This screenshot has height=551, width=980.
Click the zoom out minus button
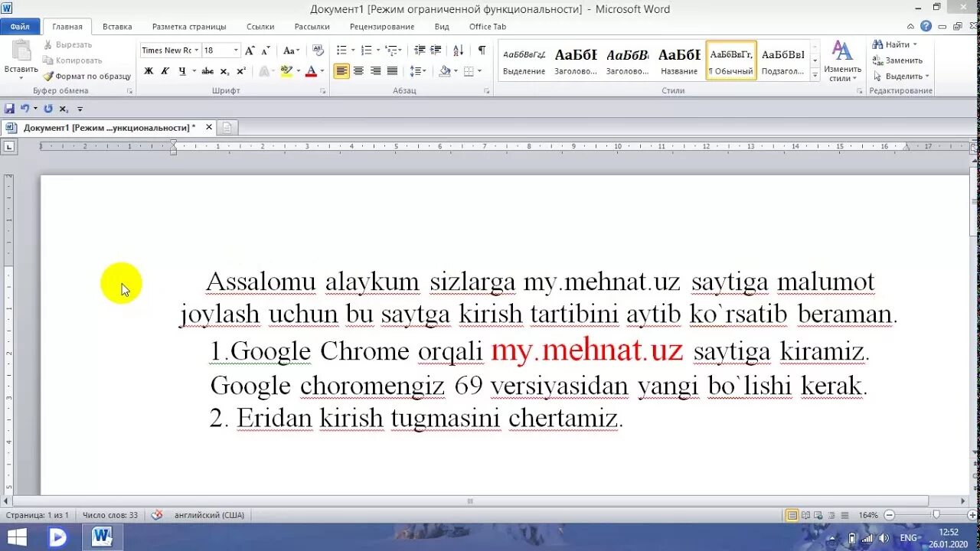889,515
